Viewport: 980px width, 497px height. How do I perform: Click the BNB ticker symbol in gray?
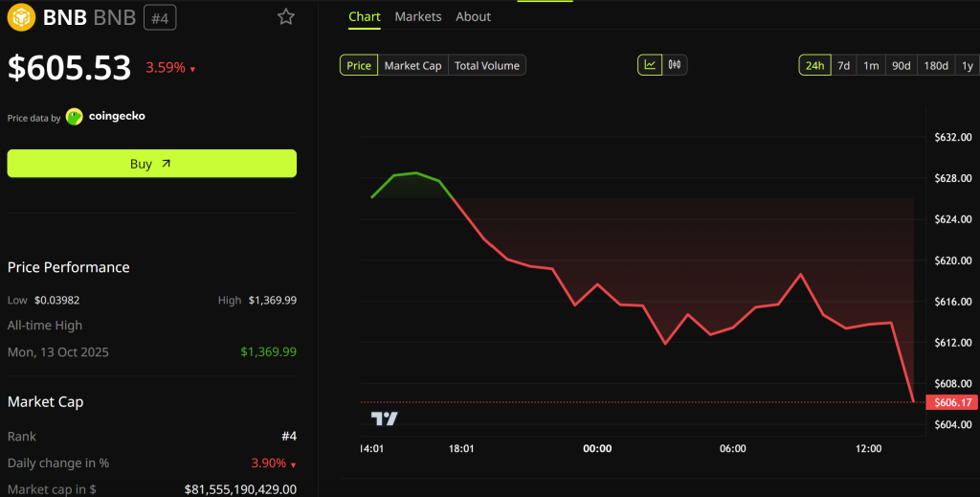coord(115,17)
